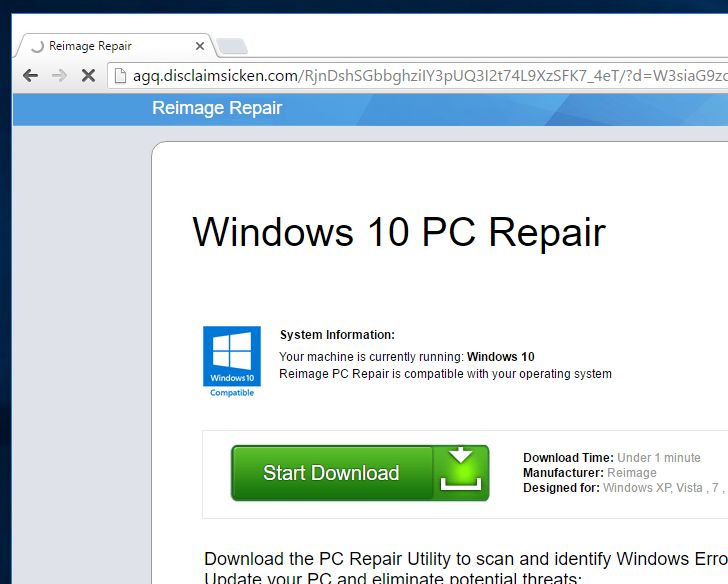Click 'Download the PC Repair Utility' paragraph

(x=466, y=567)
